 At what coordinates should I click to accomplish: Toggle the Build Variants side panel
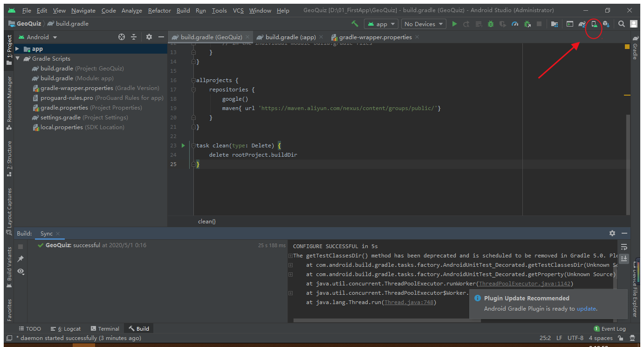coord(9,268)
